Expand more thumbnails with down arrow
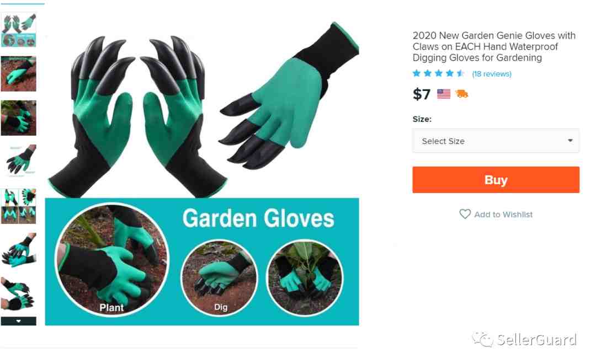 point(18,321)
